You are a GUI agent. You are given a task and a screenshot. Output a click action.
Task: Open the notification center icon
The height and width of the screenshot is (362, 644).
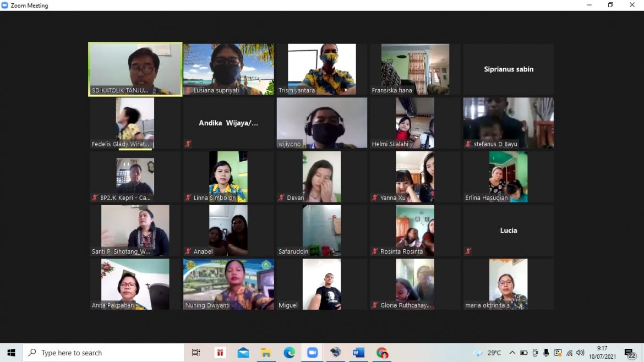(630, 353)
